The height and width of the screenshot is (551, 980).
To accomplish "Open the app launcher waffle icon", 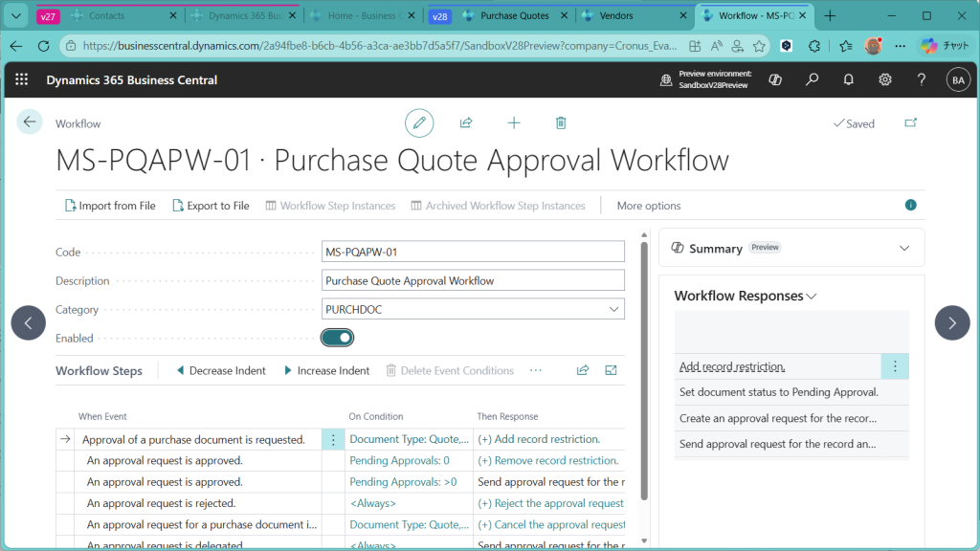I will (22, 80).
